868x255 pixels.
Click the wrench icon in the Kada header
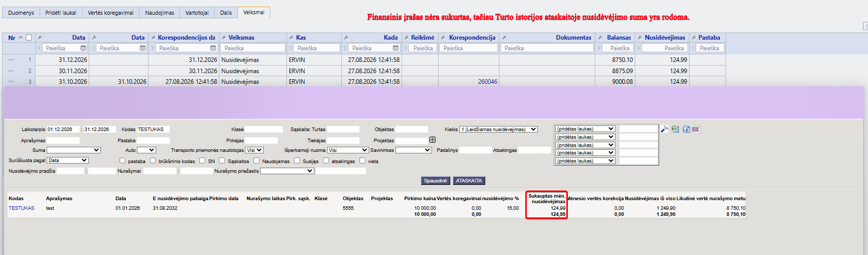346,38
